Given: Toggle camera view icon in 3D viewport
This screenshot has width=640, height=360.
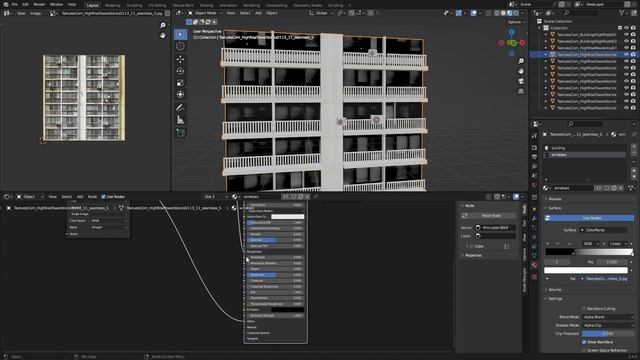Looking at the screenshot, I should 521,81.
